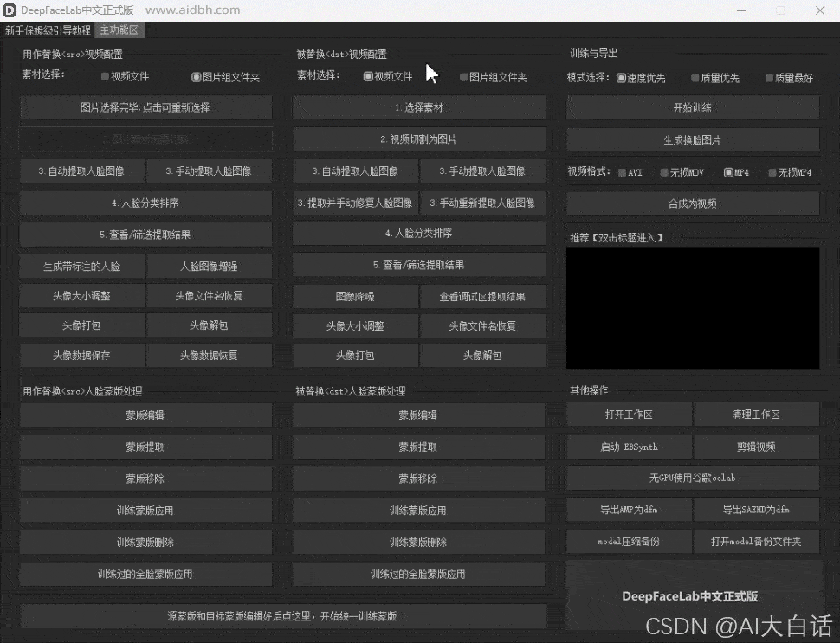Click 图像降噪 button
This screenshot has height=643, width=840.
click(x=355, y=297)
